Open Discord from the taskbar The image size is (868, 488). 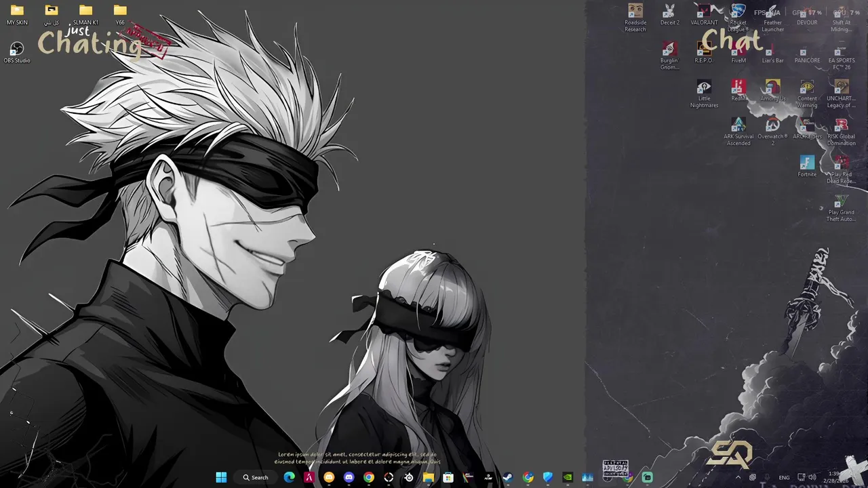click(349, 477)
